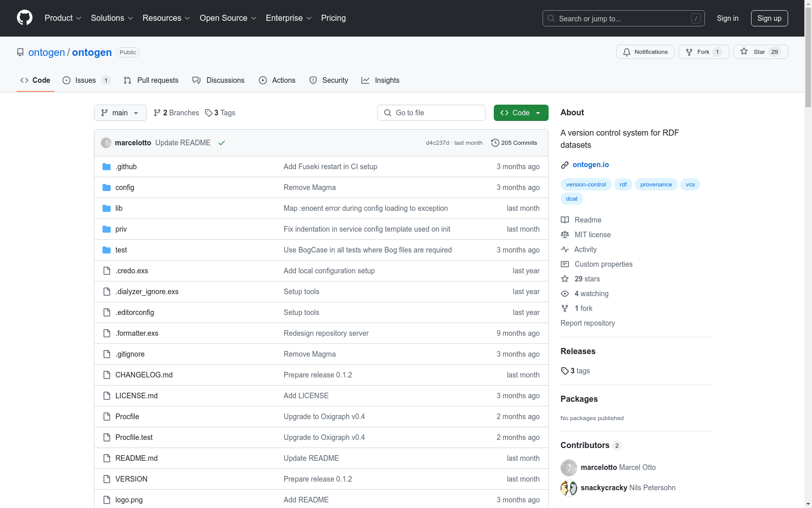
Task: Open the green Code dropdown button
Action: tap(521, 113)
